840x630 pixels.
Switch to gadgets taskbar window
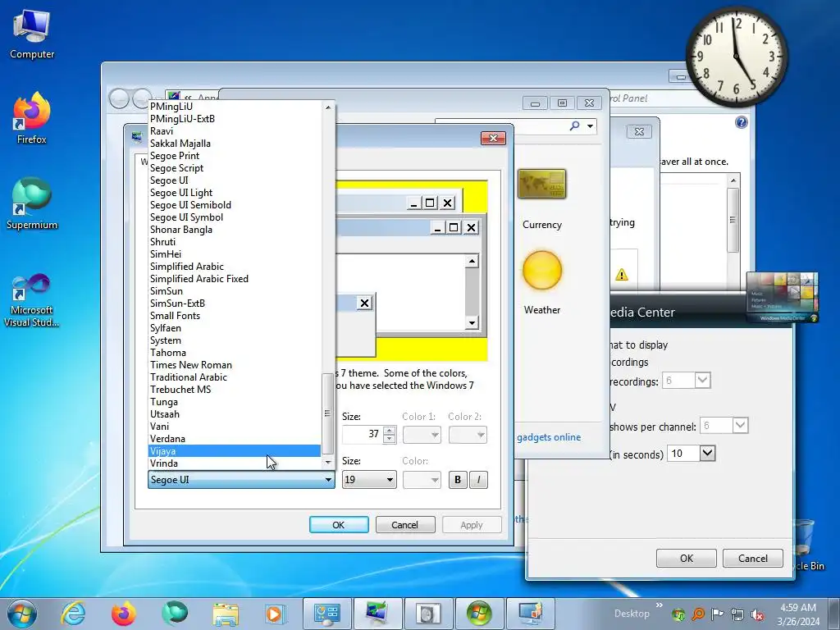[428, 614]
